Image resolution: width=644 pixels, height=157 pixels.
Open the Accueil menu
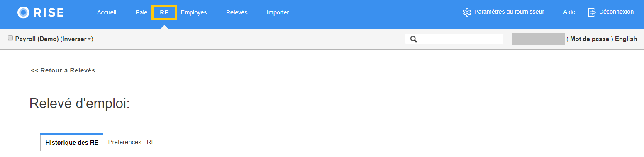(x=107, y=12)
